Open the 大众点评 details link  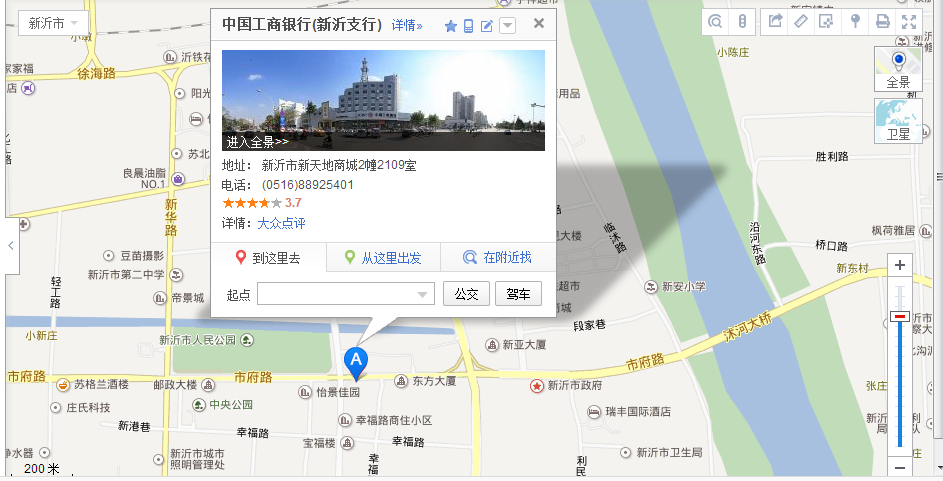(281, 223)
